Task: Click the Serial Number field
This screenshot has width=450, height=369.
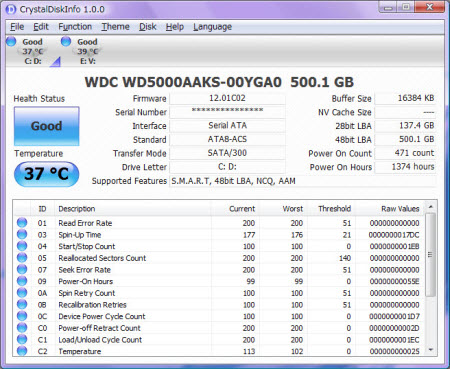Action: click(x=227, y=112)
